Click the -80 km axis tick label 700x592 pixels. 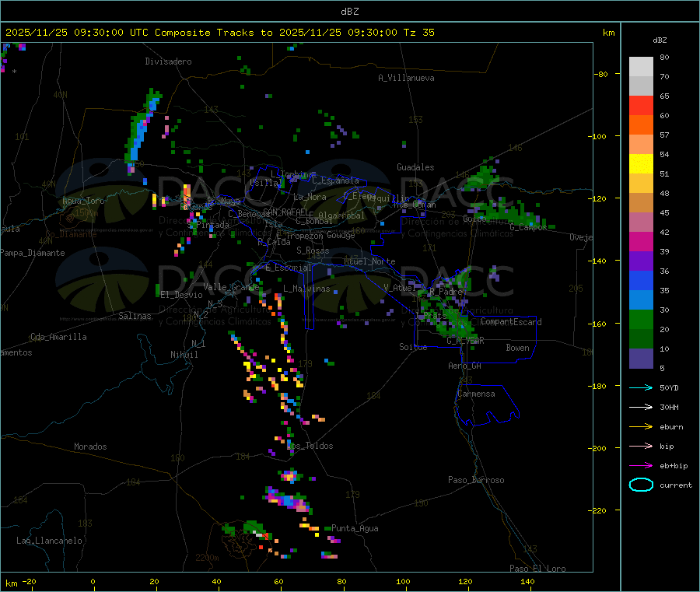pyautogui.click(x=600, y=74)
